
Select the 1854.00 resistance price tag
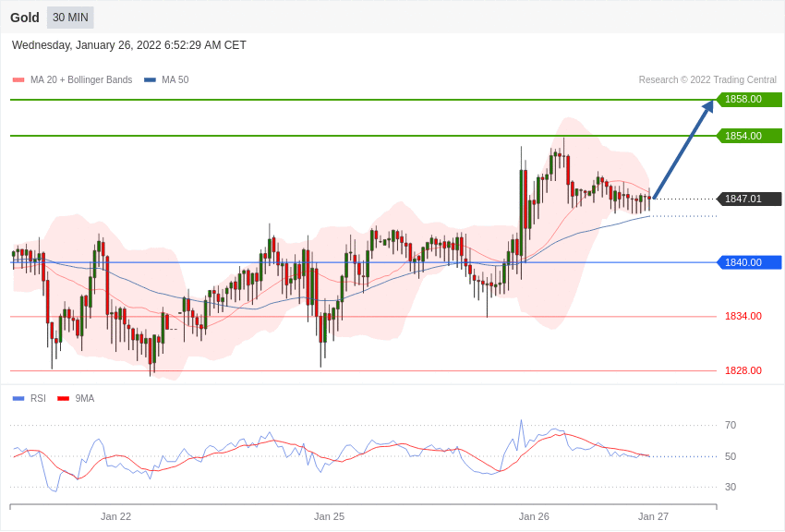[748, 136]
